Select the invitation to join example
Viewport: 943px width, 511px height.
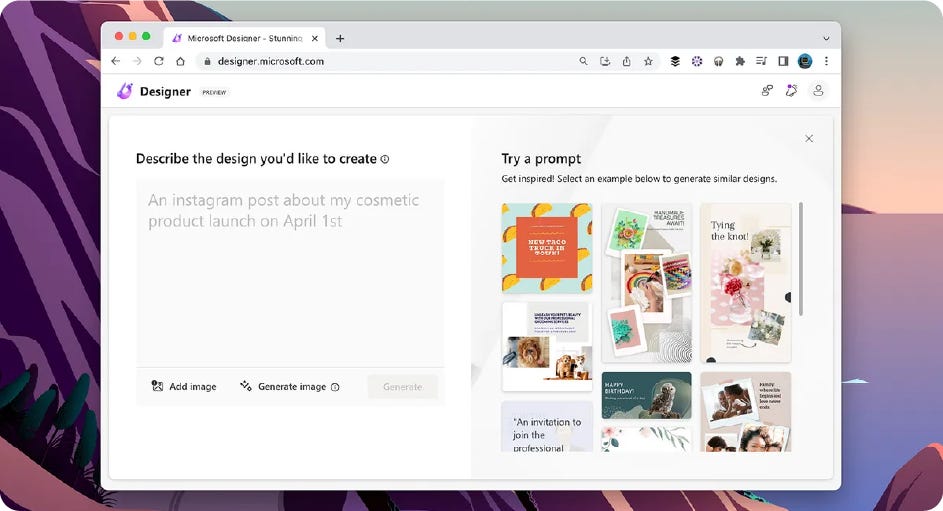547,427
